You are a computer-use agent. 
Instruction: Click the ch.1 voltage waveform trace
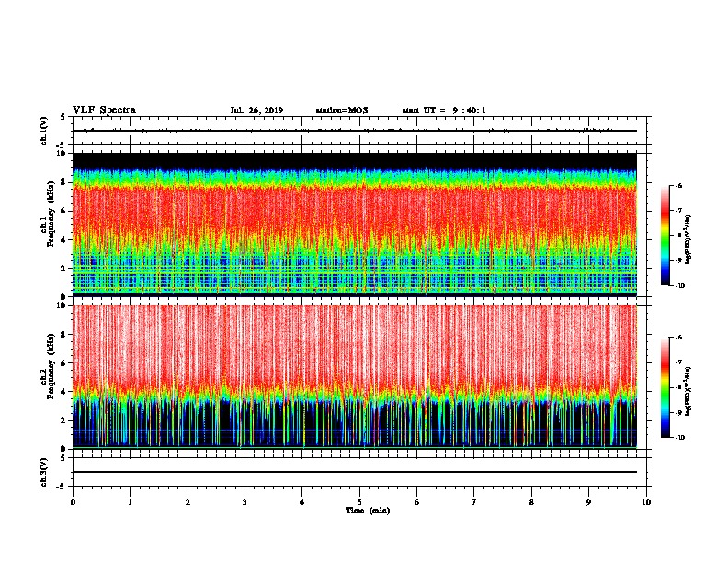(355, 131)
